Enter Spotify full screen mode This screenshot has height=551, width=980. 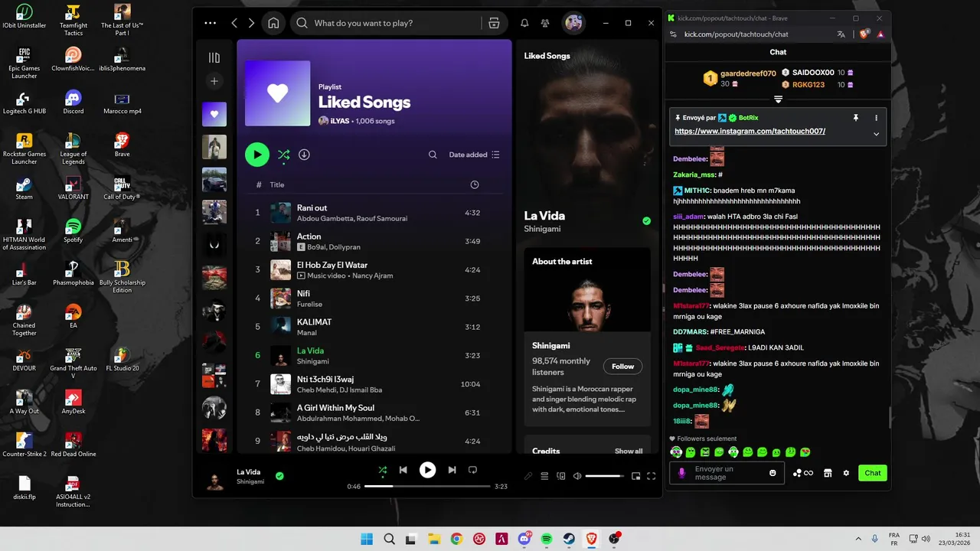tap(652, 476)
